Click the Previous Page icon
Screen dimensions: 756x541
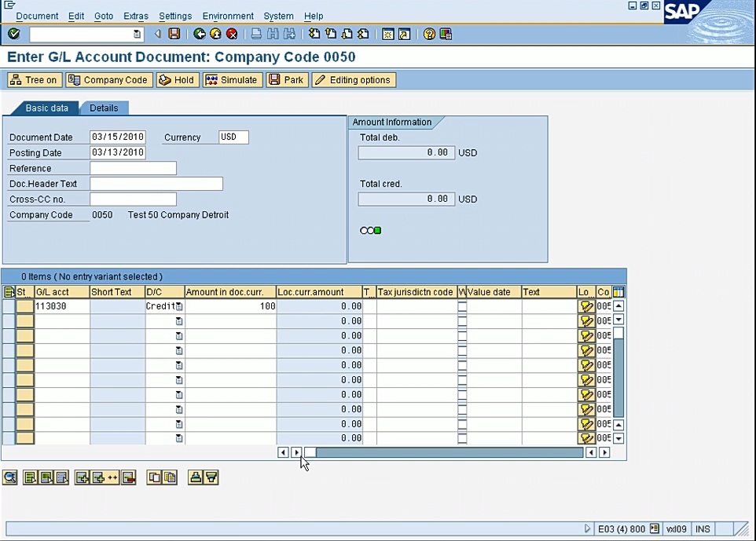pos(331,34)
